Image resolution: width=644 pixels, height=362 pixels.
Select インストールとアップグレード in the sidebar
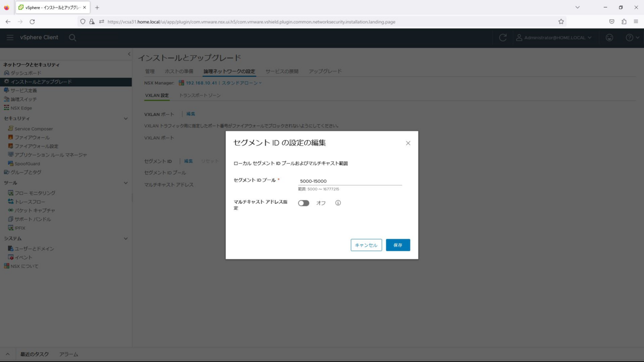(x=41, y=82)
